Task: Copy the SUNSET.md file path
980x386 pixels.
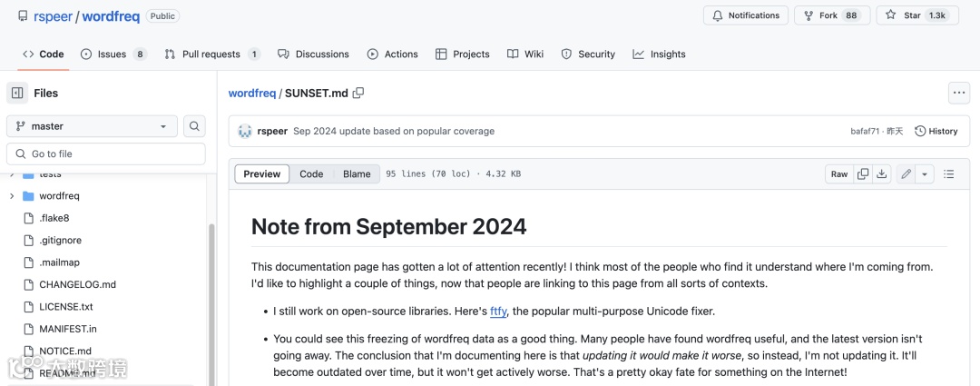Action: 358,93
